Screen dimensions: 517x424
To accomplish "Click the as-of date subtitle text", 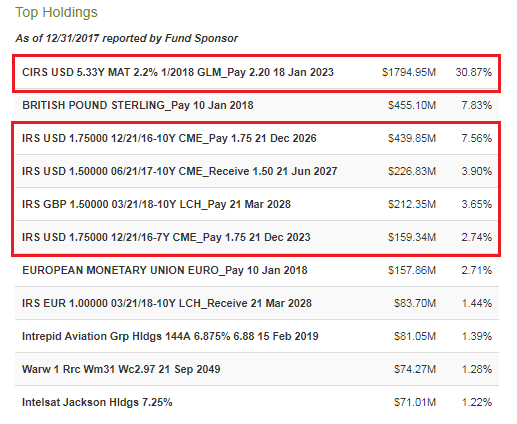I will tap(127, 39).
